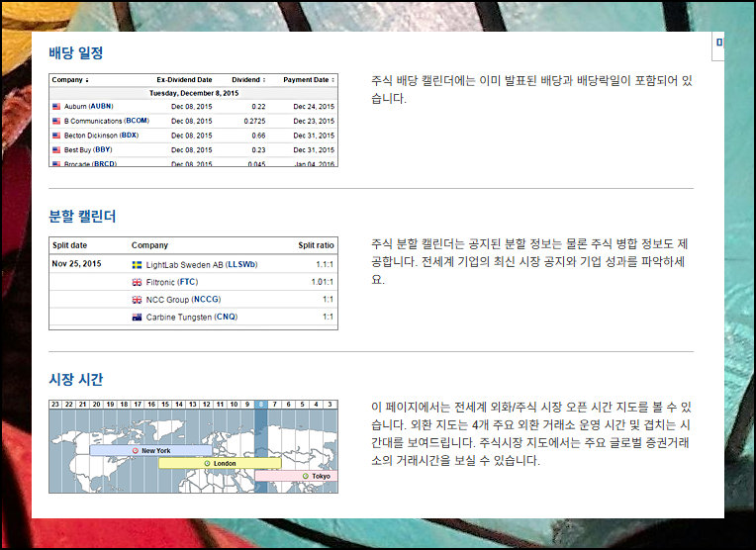Select hour 3 on the market timeline

(330, 405)
